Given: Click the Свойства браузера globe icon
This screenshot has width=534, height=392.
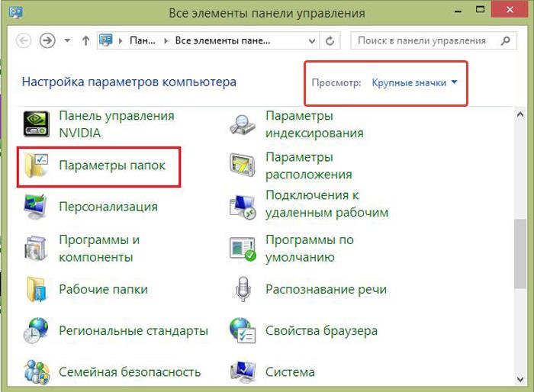Looking at the screenshot, I should 243,330.
